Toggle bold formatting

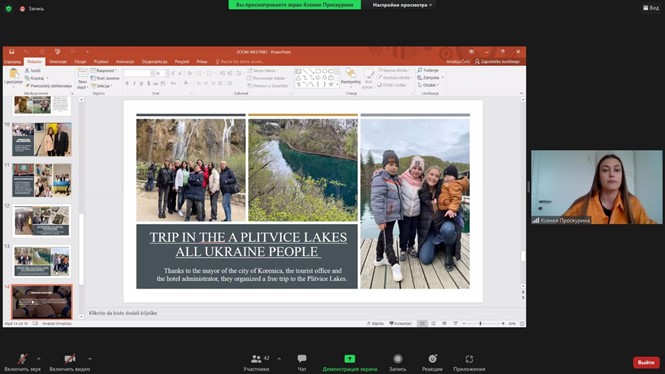tap(127, 84)
